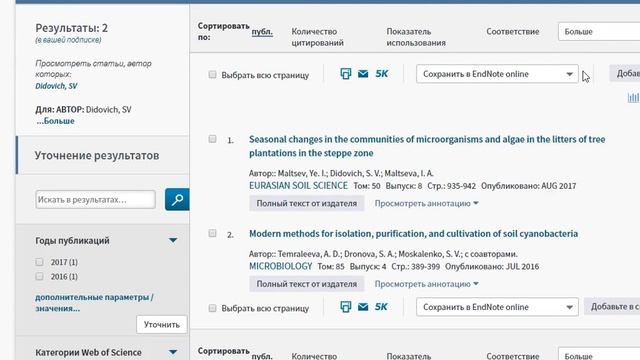
Task: Open MICROBIOLOGY journal link
Action: pyautogui.click(x=280, y=267)
